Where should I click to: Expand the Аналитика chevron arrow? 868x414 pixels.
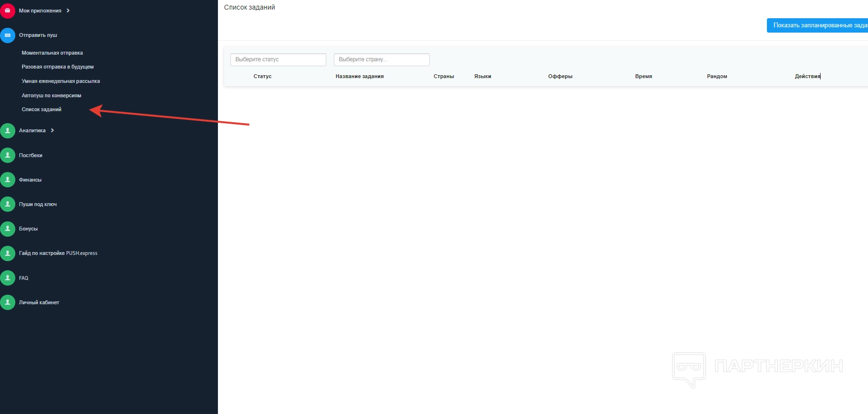pyautogui.click(x=52, y=130)
